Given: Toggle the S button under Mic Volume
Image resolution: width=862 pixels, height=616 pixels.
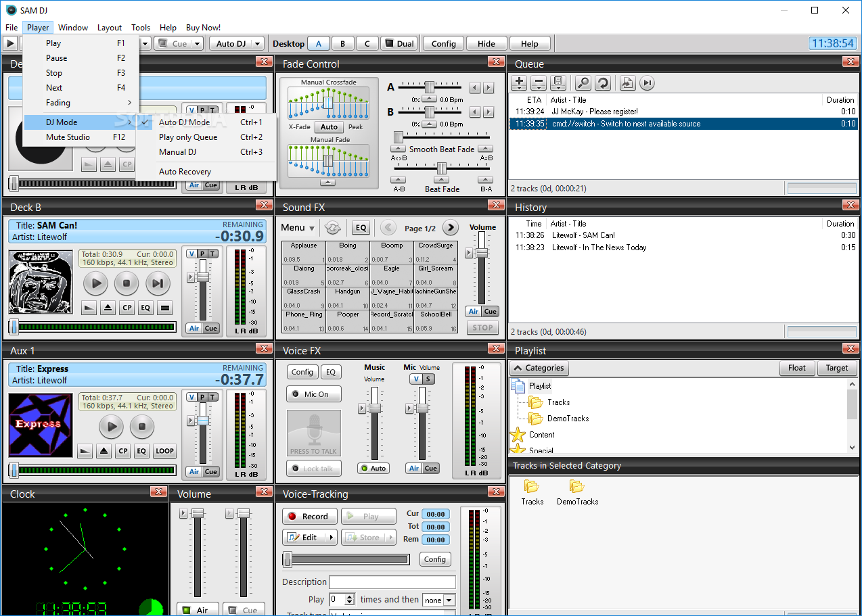Looking at the screenshot, I should 428,379.
